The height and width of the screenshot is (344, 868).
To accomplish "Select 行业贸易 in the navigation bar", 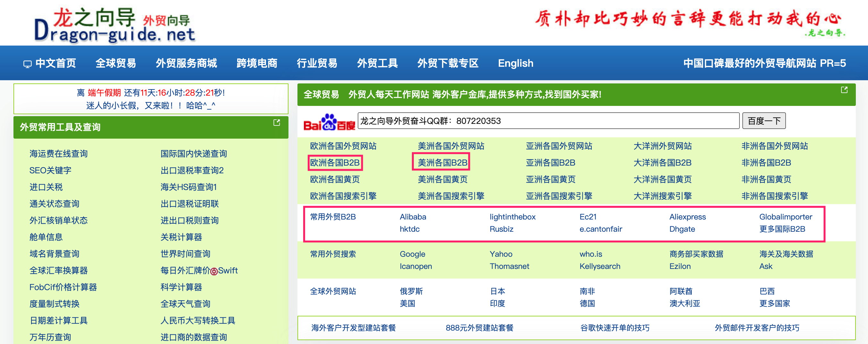I will [317, 63].
